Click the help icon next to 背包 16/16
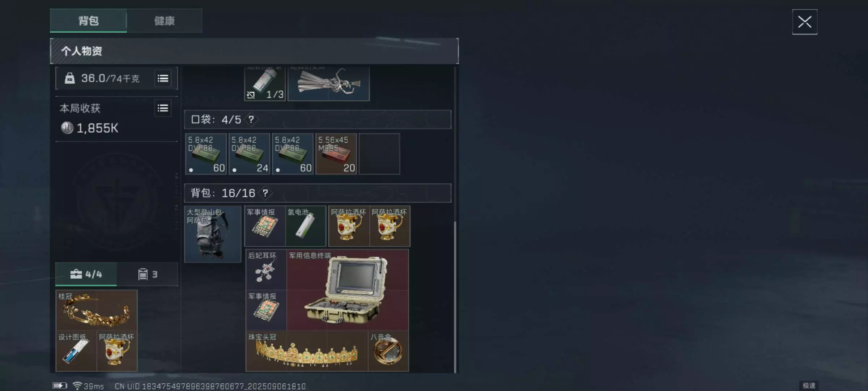Screen dimensions: 868x391 tap(265, 193)
